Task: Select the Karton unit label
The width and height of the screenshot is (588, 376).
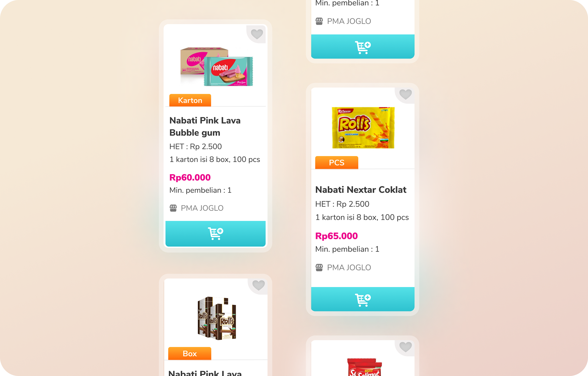Action: 190,100
